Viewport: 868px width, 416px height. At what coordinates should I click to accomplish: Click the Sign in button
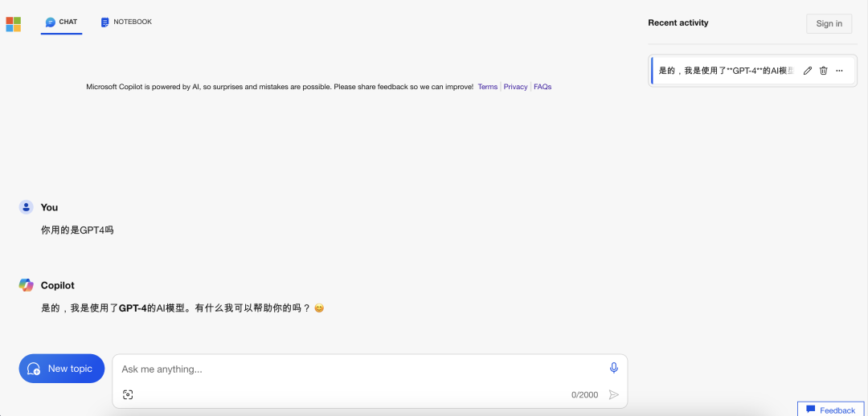pyautogui.click(x=829, y=23)
